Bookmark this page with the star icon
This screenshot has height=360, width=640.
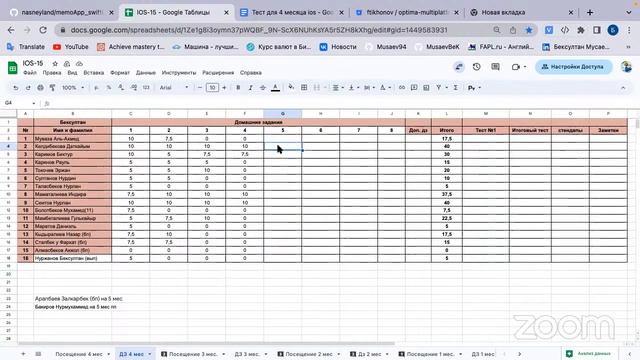pyautogui.click(x=529, y=30)
